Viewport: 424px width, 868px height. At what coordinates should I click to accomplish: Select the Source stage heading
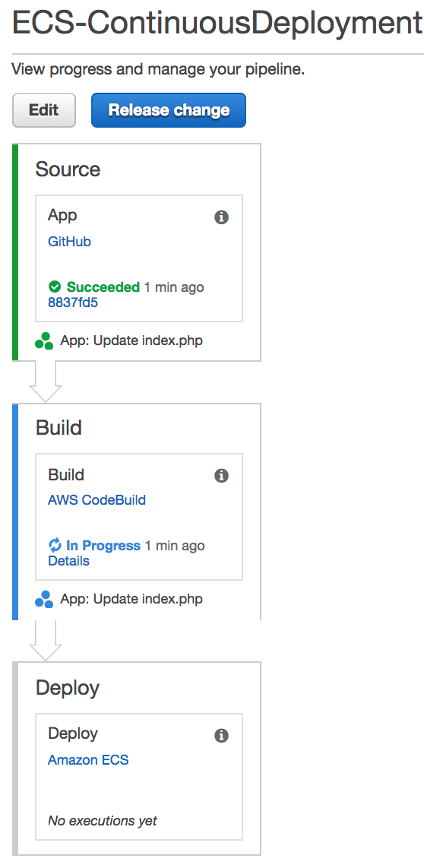pyautogui.click(x=68, y=169)
